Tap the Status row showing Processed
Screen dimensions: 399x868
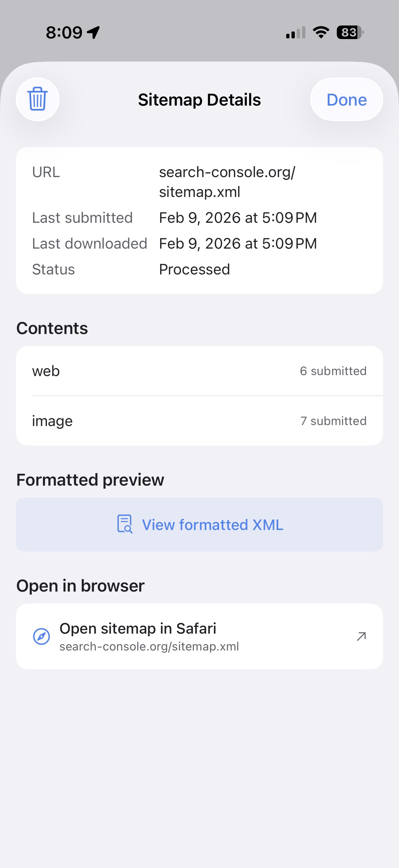click(x=199, y=268)
